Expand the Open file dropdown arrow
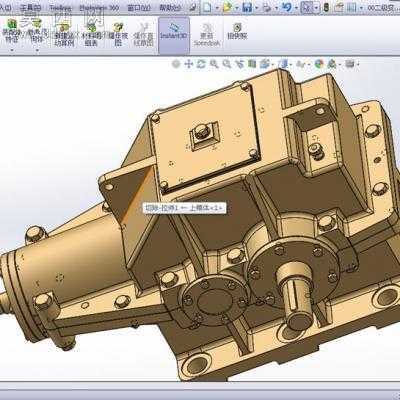Screen dimensions: 400x400 point(236,8)
